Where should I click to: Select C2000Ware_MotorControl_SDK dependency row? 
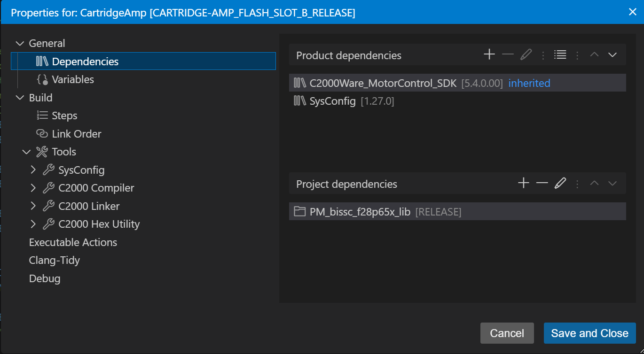457,83
